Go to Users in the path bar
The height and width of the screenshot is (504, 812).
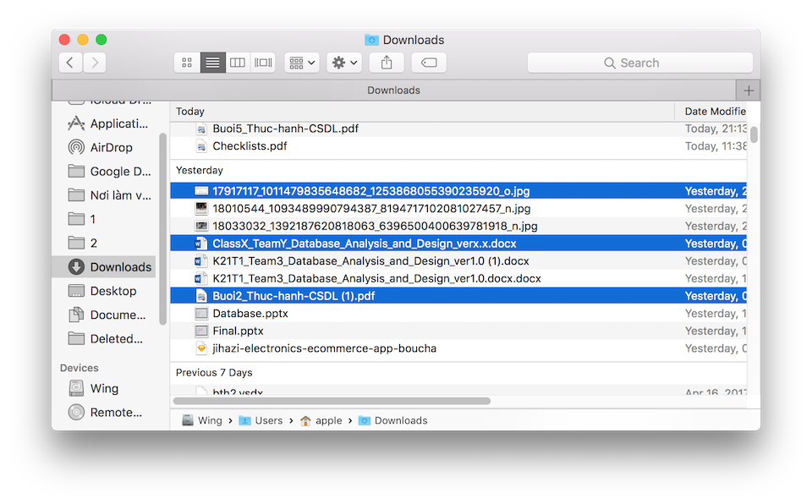tap(261, 420)
